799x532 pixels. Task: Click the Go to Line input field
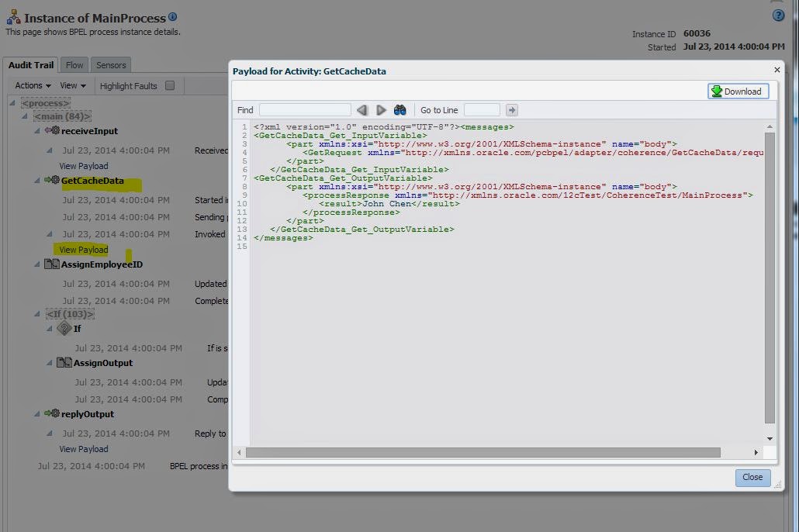pos(482,110)
